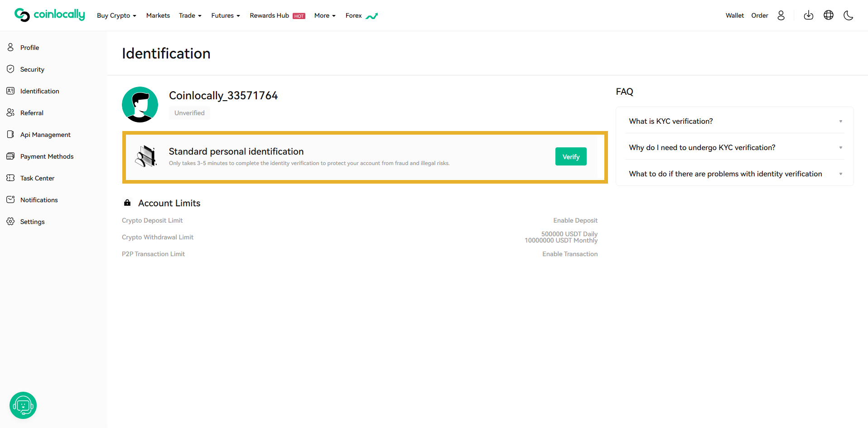Click the Payment Methods card icon
The image size is (868, 428).
coord(10,156)
